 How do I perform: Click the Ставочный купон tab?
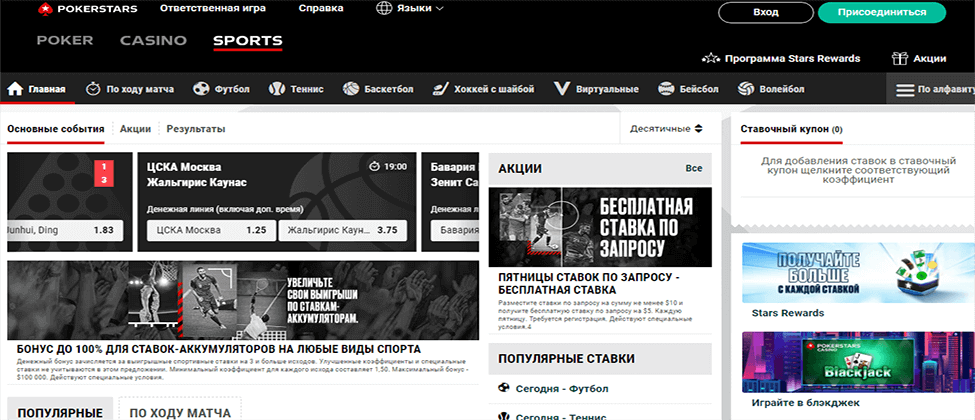click(791, 129)
